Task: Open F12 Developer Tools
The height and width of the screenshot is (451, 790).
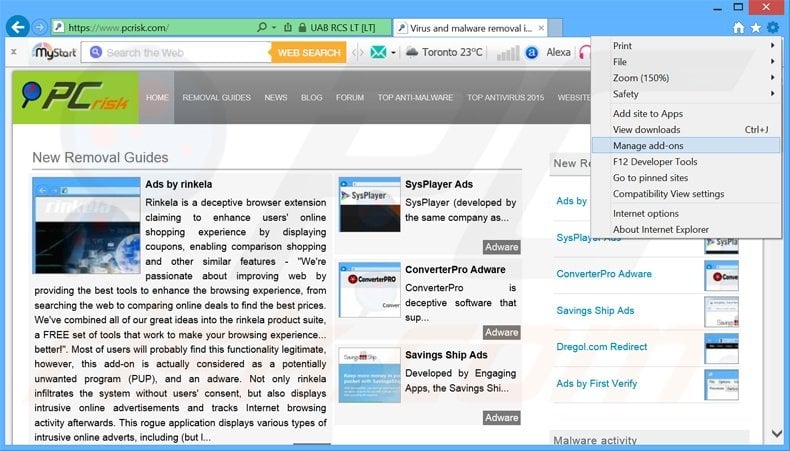Action: [x=686, y=162]
